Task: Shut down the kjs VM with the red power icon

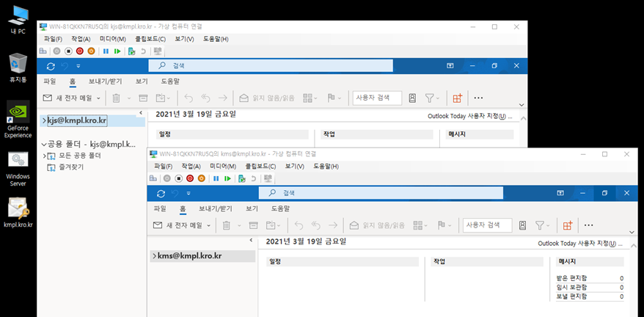Action: tap(80, 51)
